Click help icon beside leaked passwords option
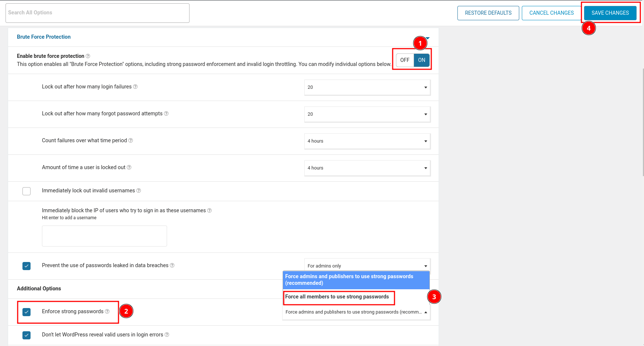Viewport: 644px width, 346px height. pyautogui.click(x=172, y=265)
